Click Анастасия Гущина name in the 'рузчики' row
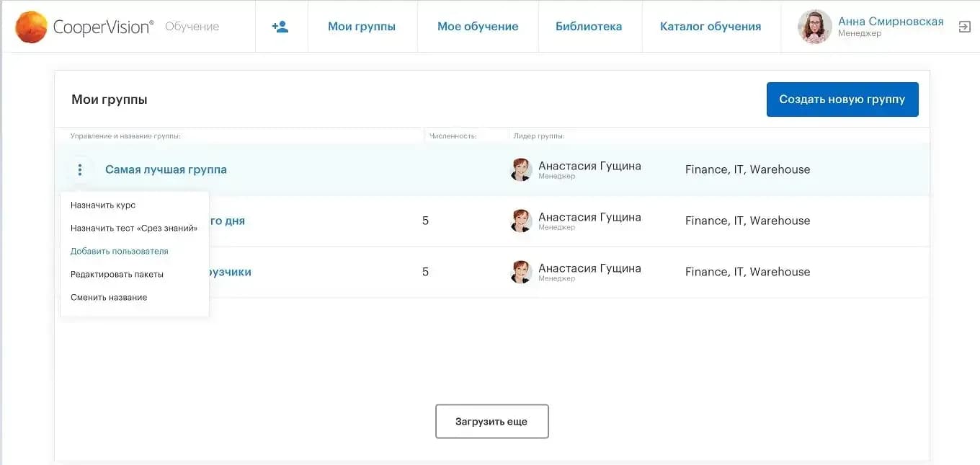 pos(589,268)
